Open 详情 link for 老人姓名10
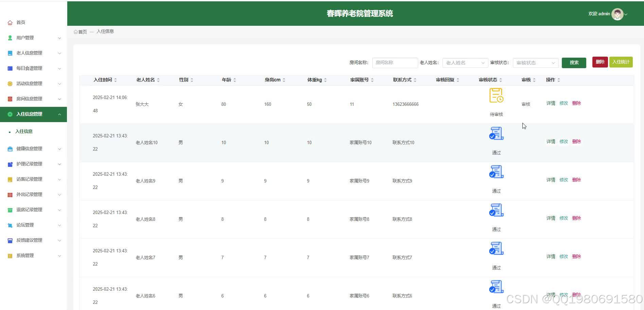The width and height of the screenshot is (644, 310). [550, 141]
